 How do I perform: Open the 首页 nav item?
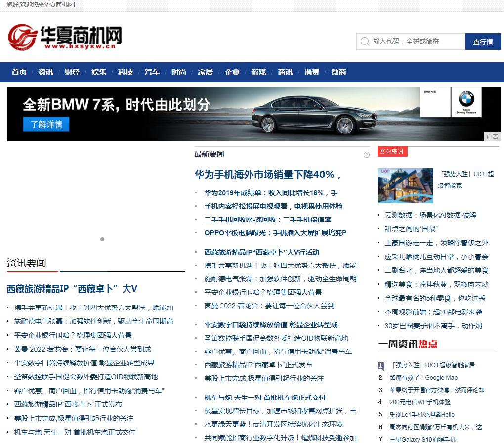click(x=19, y=72)
